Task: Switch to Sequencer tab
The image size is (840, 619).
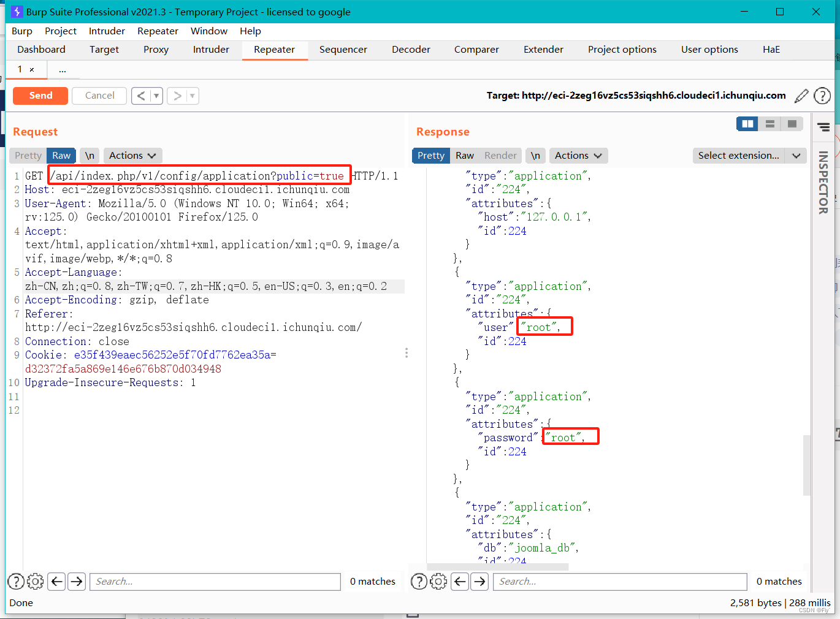Action: click(343, 50)
